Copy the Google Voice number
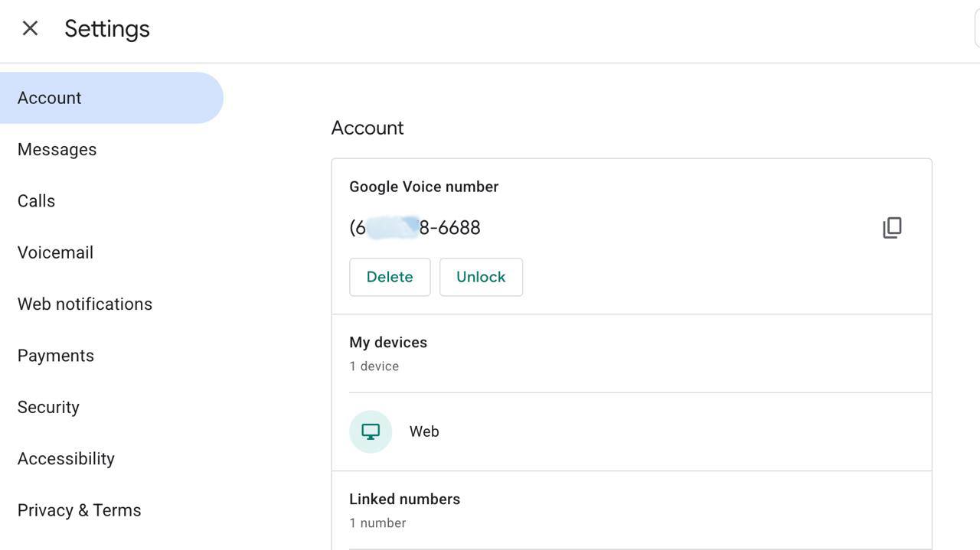Screen dimensions: 980x550 [x=892, y=227]
